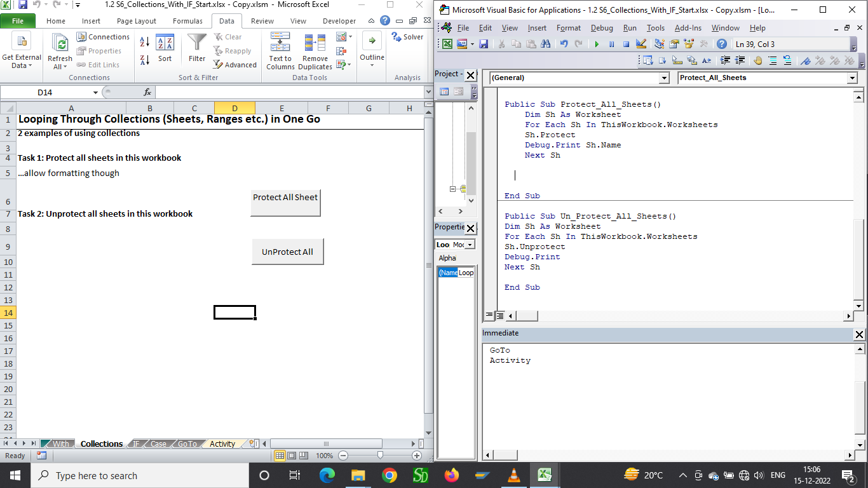Toggle breakpoint using the hand icon
The image size is (868, 488).
click(758, 60)
